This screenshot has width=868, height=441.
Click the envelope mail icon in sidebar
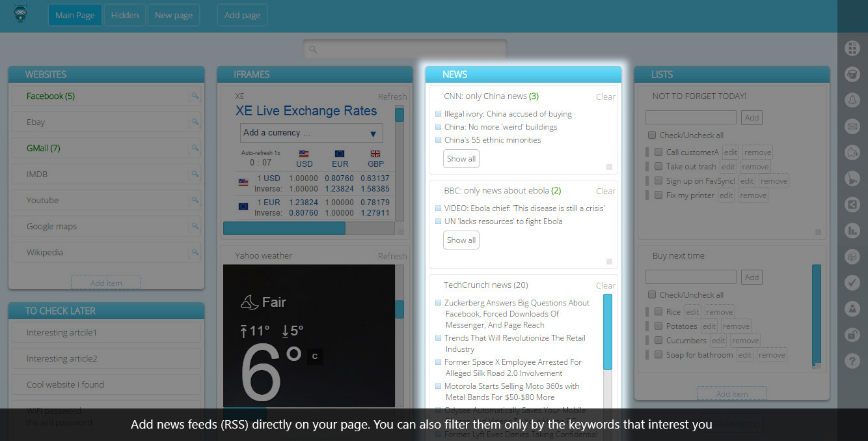(x=852, y=126)
